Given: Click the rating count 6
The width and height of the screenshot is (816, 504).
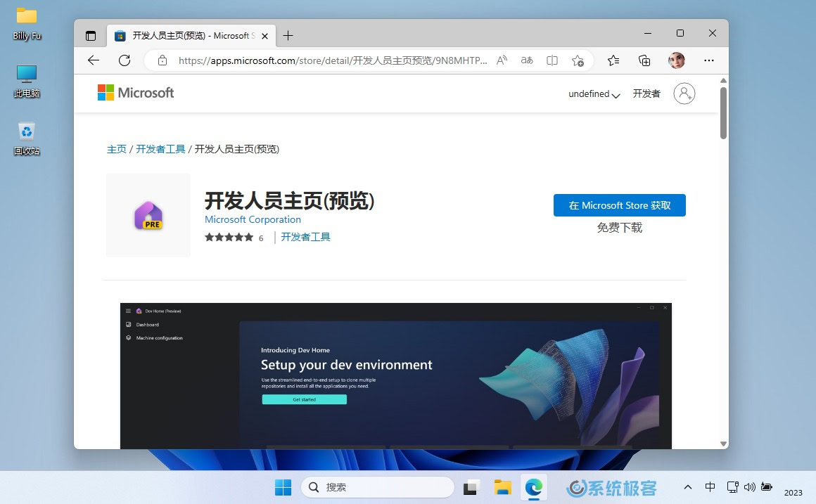Looking at the screenshot, I should tap(261, 238).
